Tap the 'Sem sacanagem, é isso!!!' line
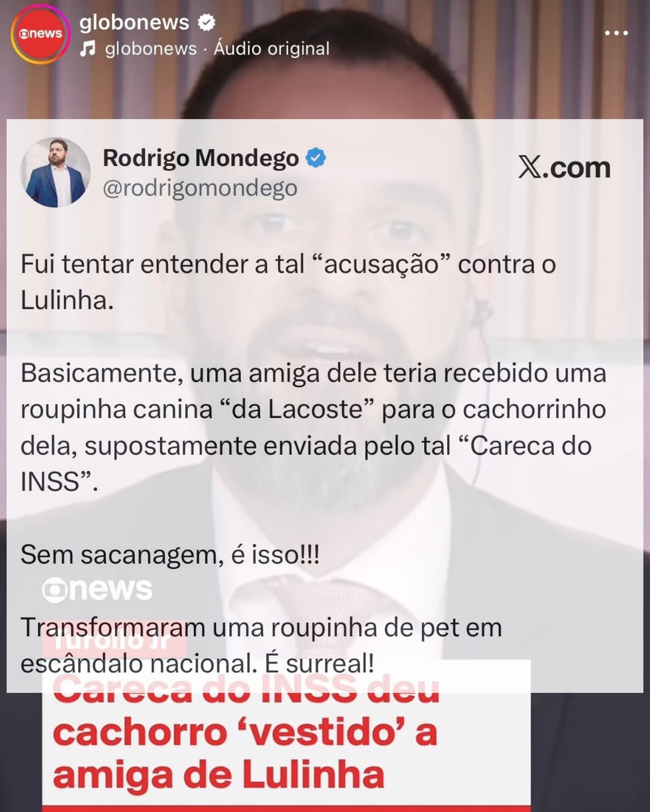Image resolution: width=650 pixels, height=812 pixels. tap(170, 555)
